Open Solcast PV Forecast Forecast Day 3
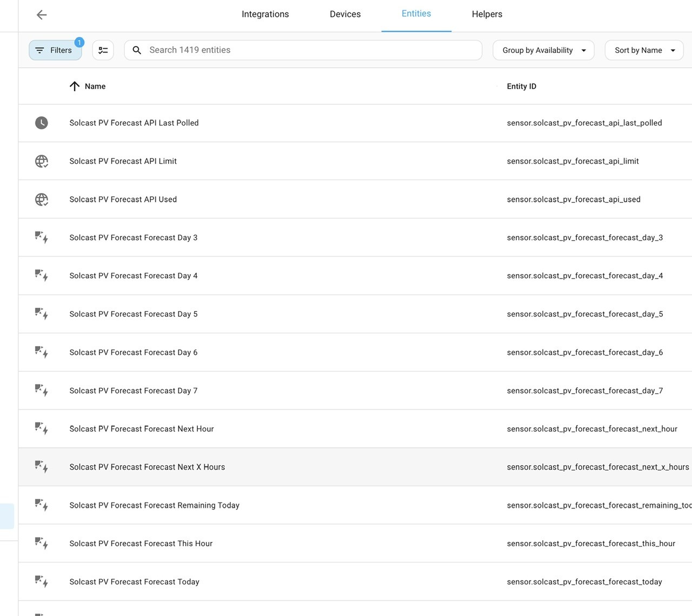692x616 pixels. tap(134, 237)
